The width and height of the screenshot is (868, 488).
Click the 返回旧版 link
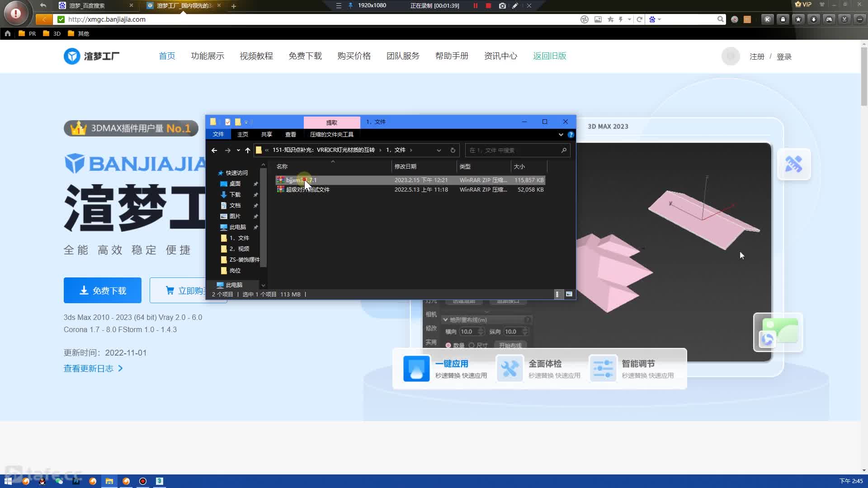pos(550,56)
